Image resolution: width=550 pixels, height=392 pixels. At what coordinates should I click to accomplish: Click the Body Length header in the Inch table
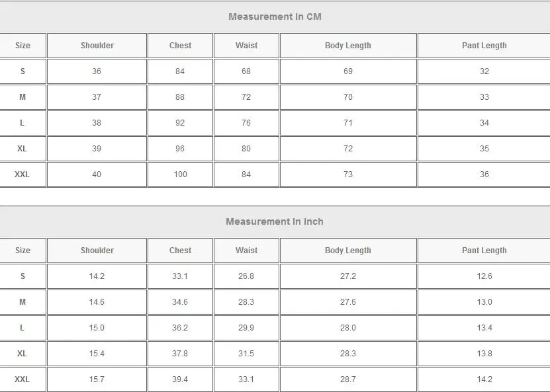(348, 251)
